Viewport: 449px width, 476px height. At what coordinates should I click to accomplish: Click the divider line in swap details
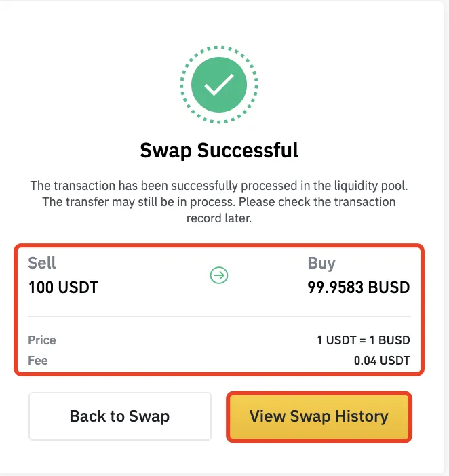[220, 317]
